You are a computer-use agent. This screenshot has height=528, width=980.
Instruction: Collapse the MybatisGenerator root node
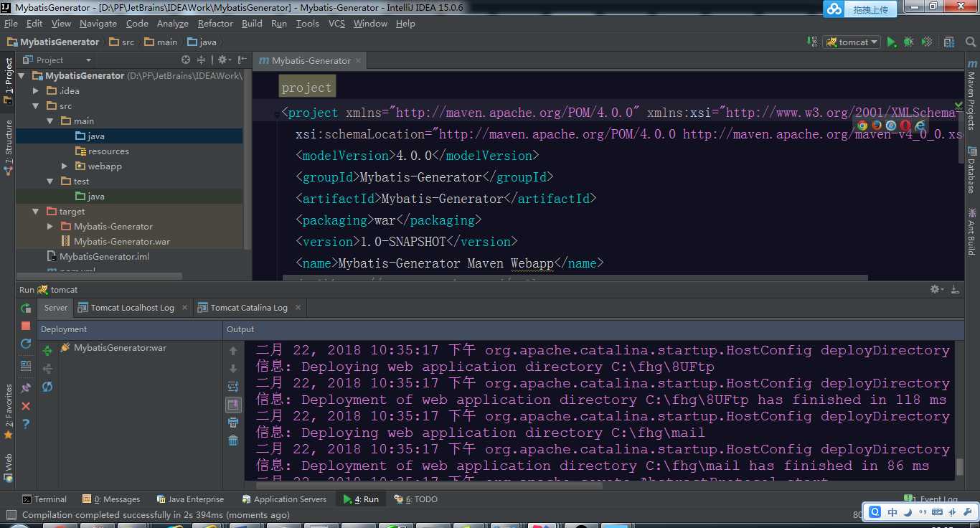(22, 75)
